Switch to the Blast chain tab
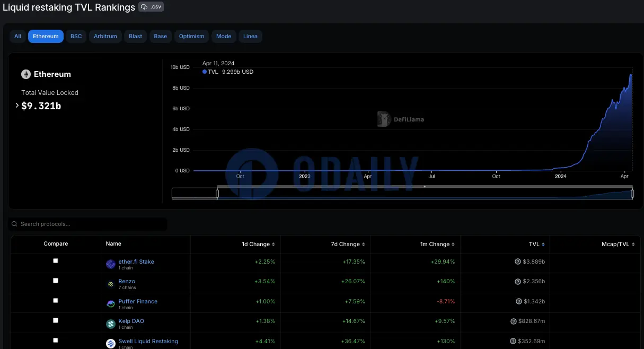This screenshot has height=349, width=644. pos(136,36)
